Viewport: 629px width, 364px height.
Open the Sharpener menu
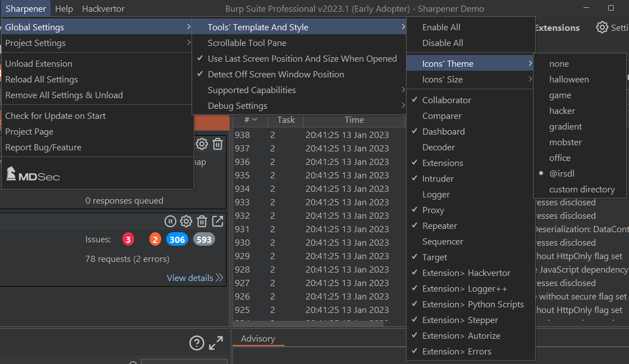pos(26,8)
